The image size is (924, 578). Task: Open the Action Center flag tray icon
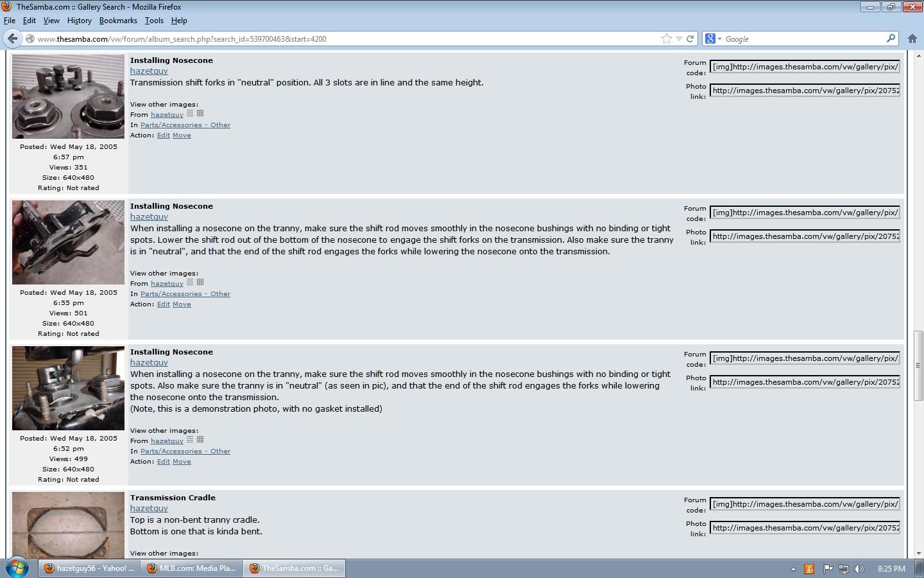coord(828,568)
